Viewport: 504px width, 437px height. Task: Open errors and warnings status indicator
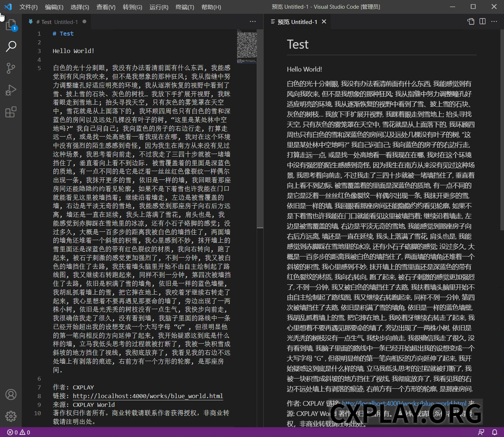click(19, 432)
